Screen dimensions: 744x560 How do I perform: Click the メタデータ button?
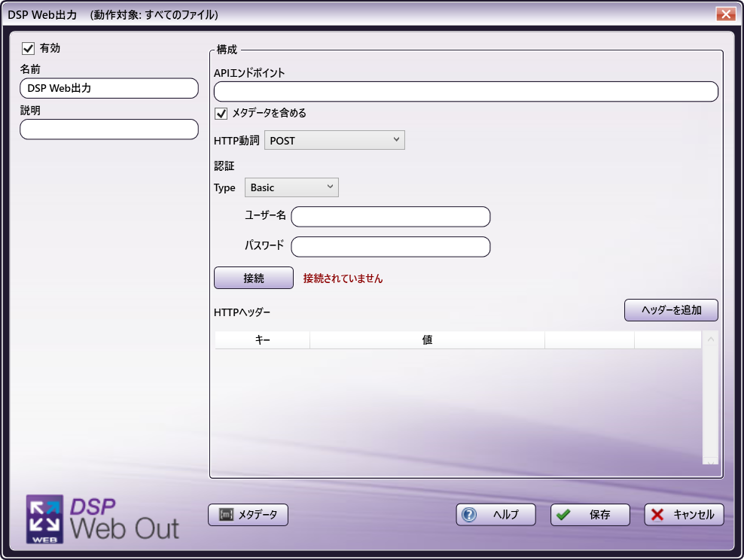(x=249, y=515)
